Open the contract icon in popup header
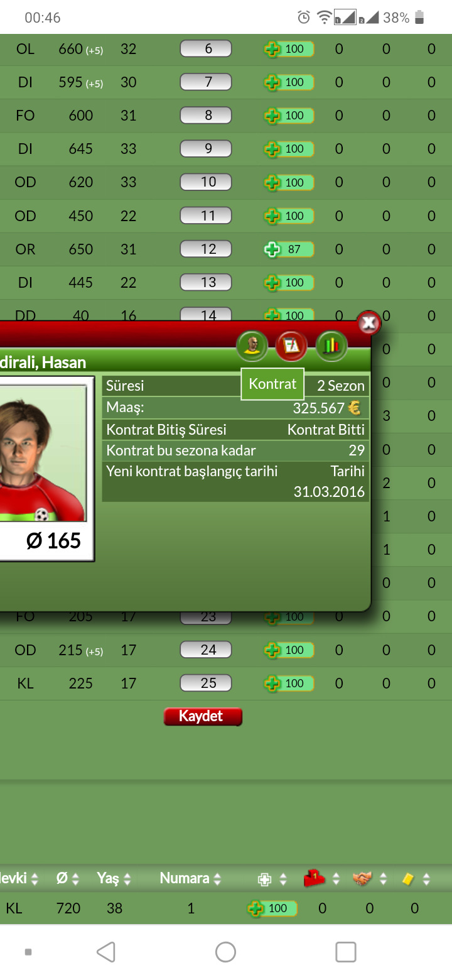452x980 pixels. point(291,345)
